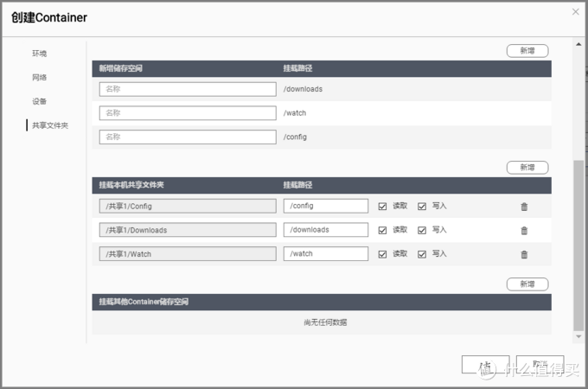Click the vertical scrollbar thumb
The height and width of the screenshot is (389, 588).
tap(578, 246)
